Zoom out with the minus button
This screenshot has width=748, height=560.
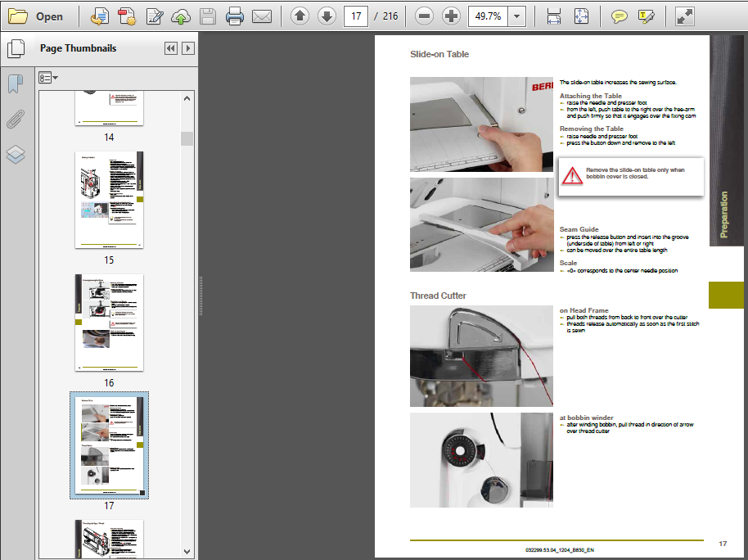(x=424, y=16)
